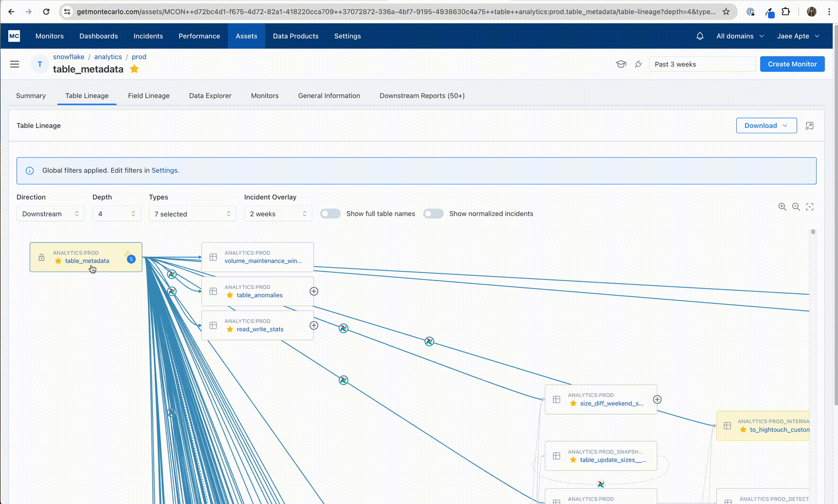
Task: Click table icon on read_write_stats node
Action: [213, 325]
